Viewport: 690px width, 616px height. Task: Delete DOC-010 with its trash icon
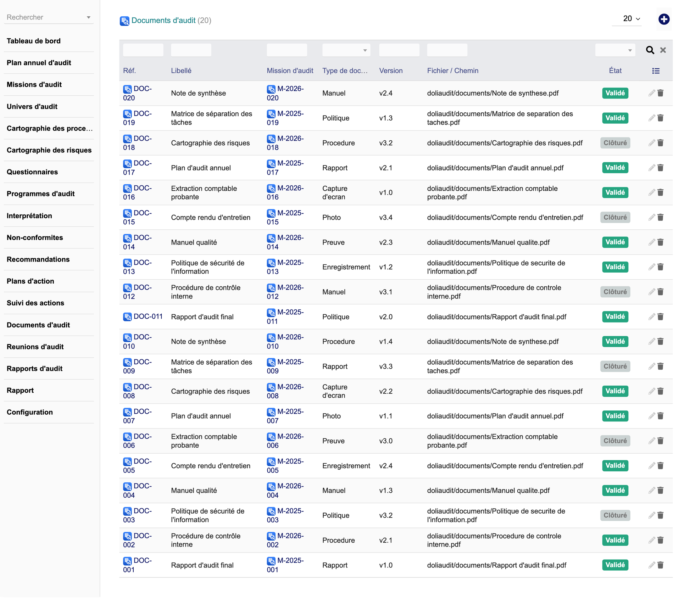660,341
